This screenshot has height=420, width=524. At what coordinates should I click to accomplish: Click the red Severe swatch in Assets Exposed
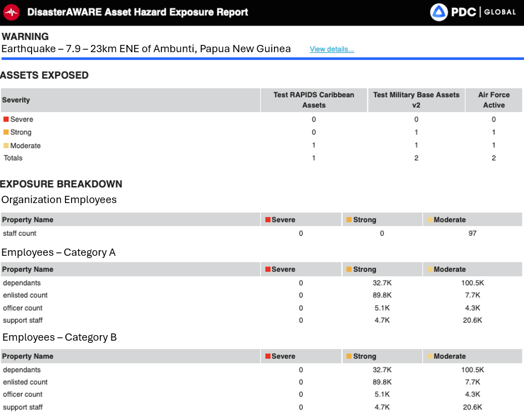[6, 119]
